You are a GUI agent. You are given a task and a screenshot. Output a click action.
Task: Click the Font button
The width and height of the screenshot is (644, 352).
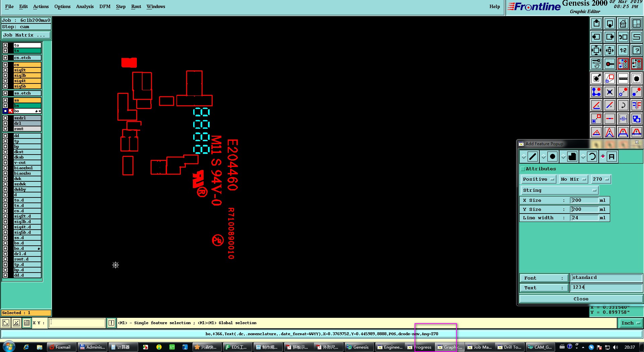[x=544, y=278]
